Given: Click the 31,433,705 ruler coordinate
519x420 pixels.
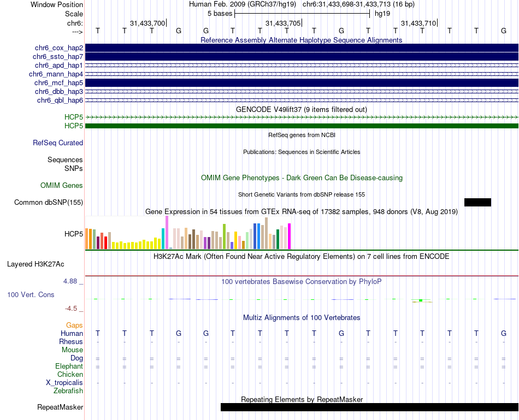Looking at the screenshot, I should click(283, 23).
